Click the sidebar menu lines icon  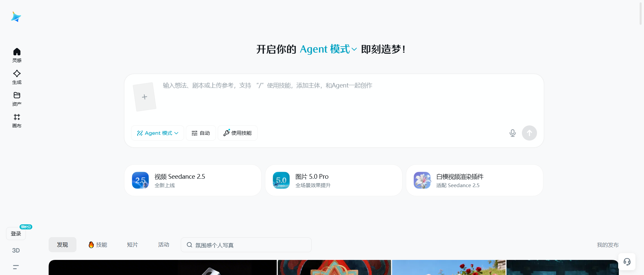click(x=16, y=267)
